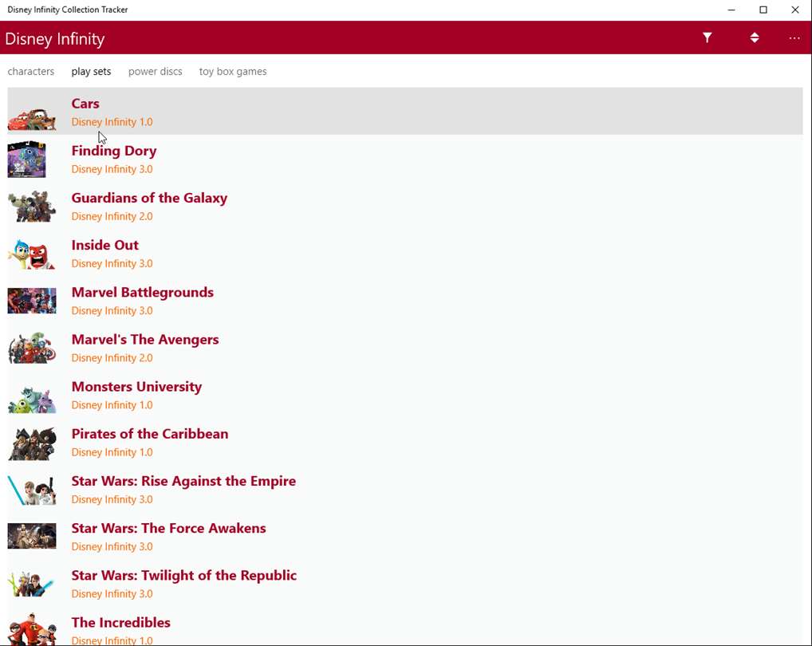Click the Disney Infinity header title
This screenshot has width=812, height=646.
click(x=55, y=39)
